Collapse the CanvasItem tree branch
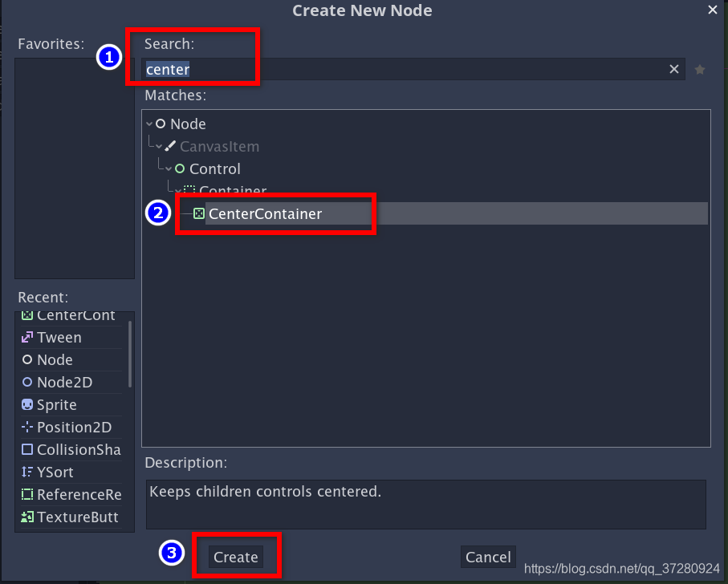The width and height of the screenshot is (728, 584). [157, 146]
